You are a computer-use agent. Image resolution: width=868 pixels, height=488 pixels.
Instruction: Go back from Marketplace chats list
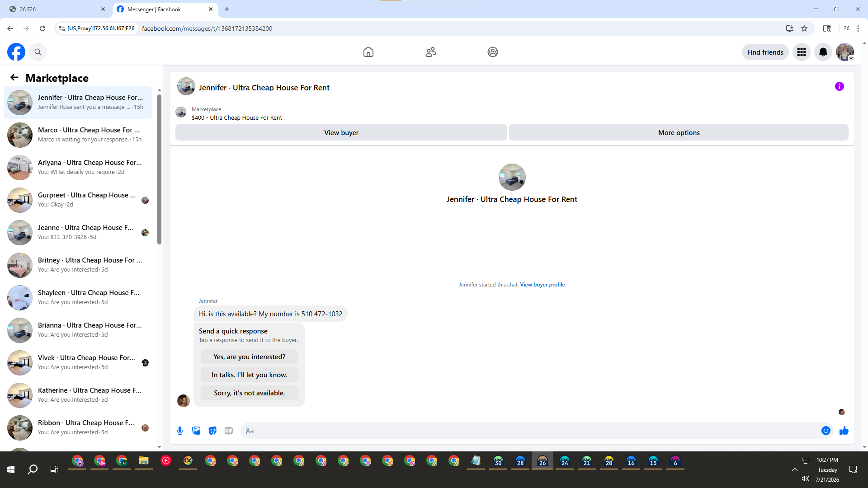(x=14, y=78)
